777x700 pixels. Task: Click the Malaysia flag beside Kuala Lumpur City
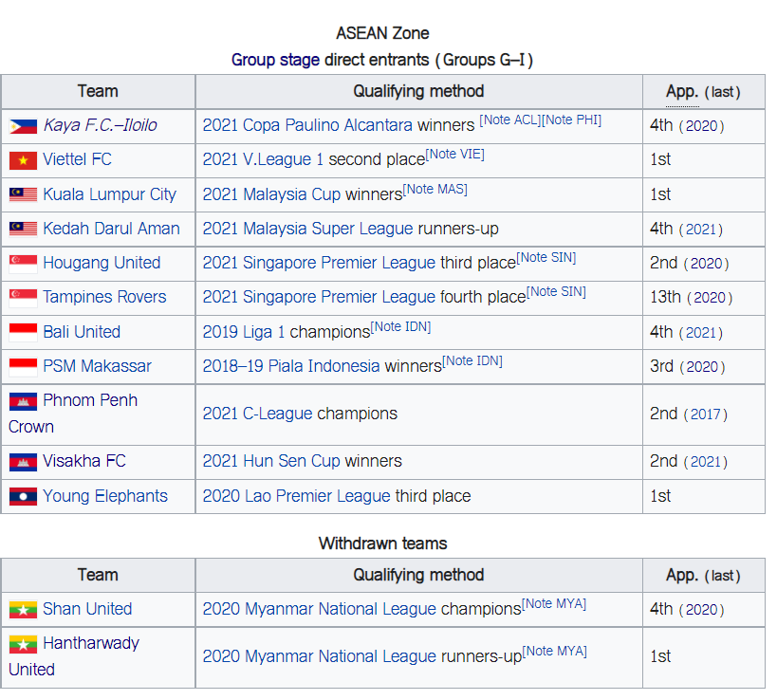point(23,194)
